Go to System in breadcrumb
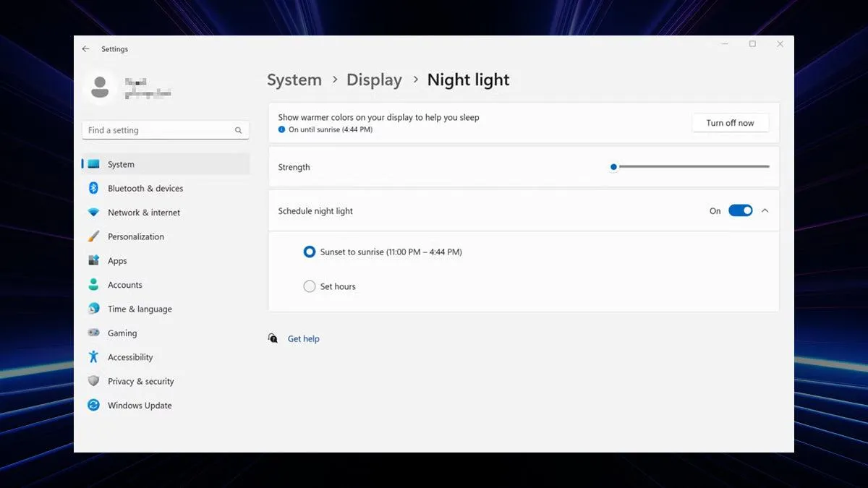The height and width of the screenshot is (488, 868). (294, 80)
